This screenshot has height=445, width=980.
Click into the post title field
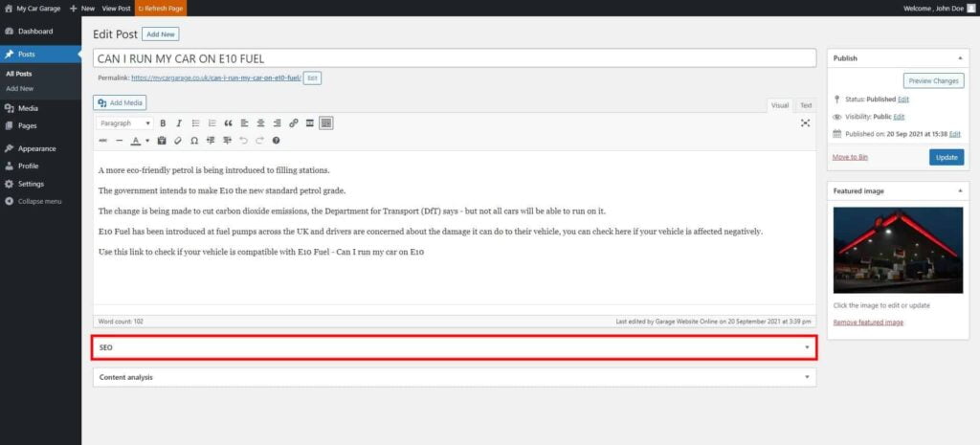(455, 58)
